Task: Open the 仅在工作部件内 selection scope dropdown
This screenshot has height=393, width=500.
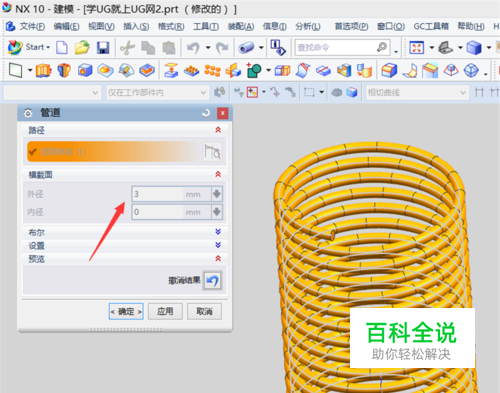Action: point(157,93)
